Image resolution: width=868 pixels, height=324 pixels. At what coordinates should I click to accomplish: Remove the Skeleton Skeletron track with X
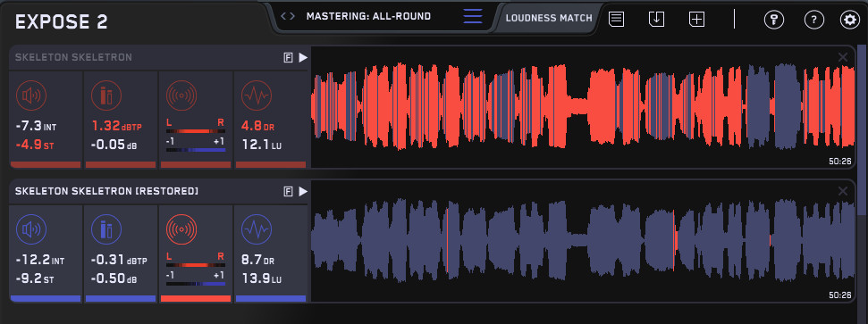click(x=843, y=57)
